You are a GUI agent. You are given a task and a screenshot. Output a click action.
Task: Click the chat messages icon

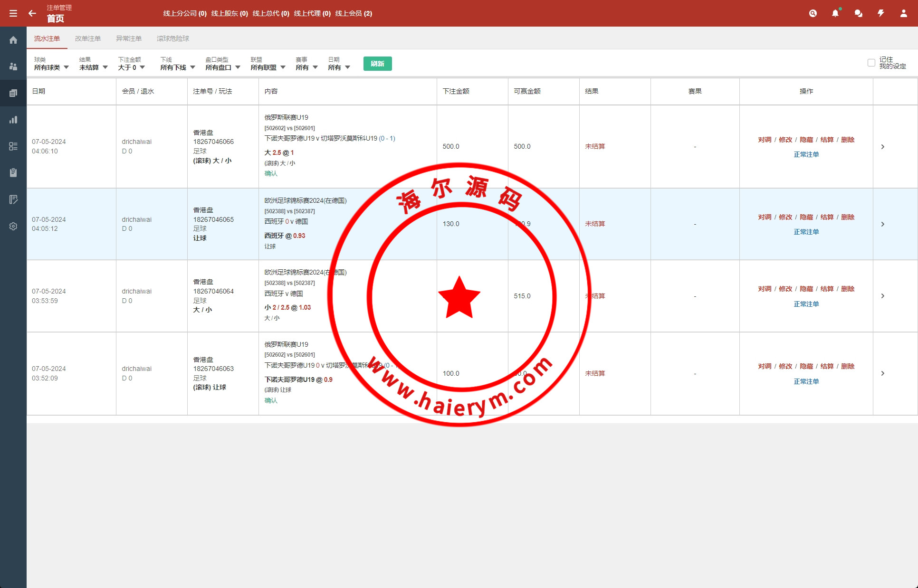(858, 13)
